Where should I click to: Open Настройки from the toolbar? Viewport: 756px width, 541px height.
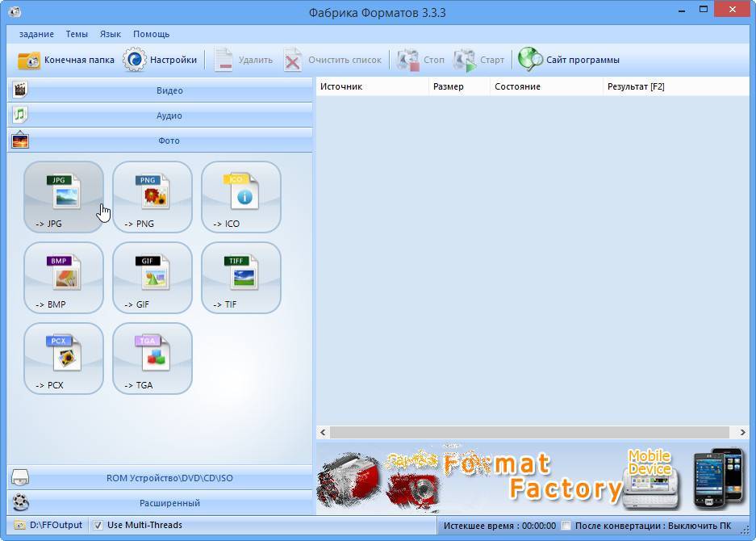[x=161, y=60]
